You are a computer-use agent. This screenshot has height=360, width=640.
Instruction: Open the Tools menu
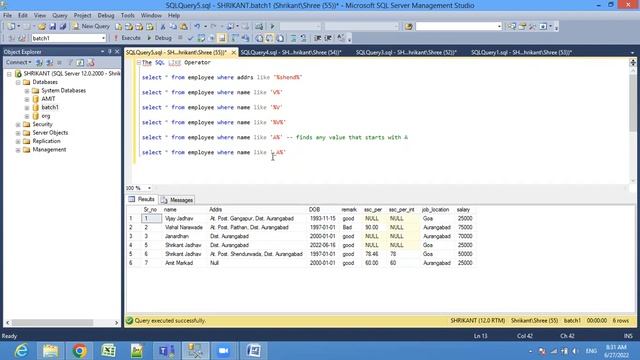tap(128, 16)
